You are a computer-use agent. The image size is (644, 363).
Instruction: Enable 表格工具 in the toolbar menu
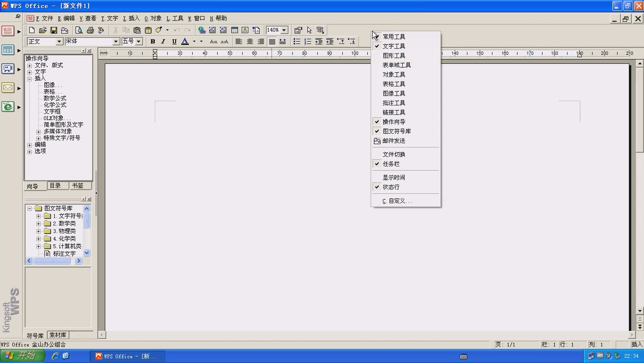406,84
